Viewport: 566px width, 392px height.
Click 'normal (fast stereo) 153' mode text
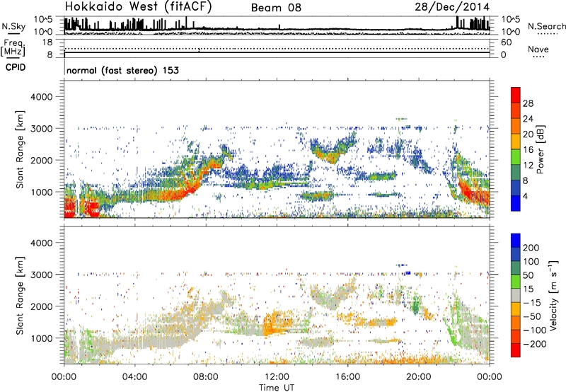pyautogui.click(x=122, y=70)
